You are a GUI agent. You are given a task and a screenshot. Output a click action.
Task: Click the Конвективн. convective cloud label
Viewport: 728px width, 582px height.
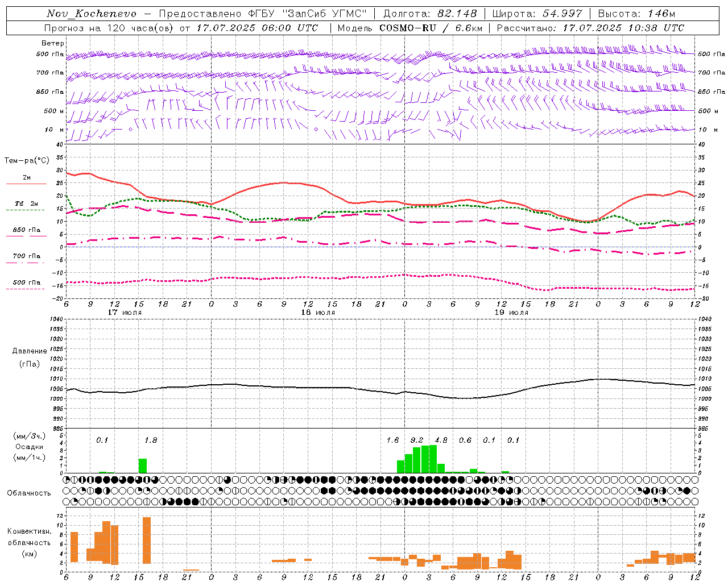point(29,531)
